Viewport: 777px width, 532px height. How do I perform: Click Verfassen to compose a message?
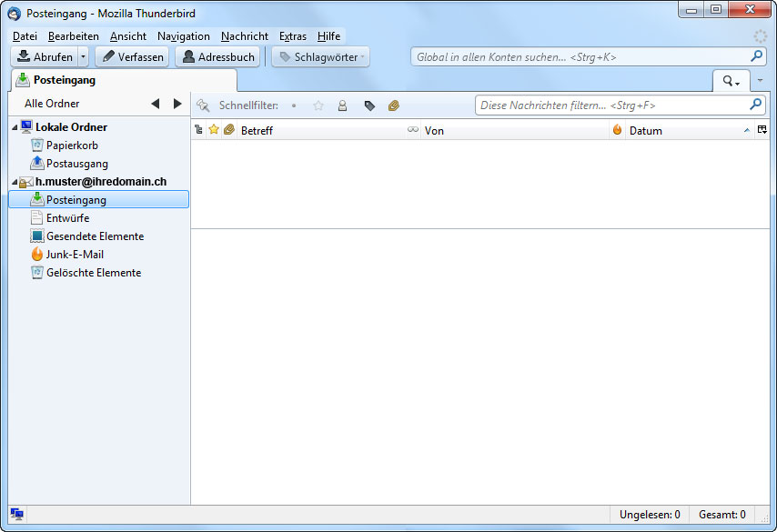(132, 57)
